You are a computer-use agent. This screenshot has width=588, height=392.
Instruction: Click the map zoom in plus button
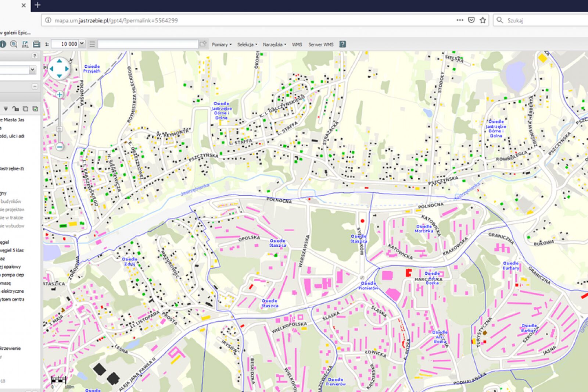tap(60, 95)
